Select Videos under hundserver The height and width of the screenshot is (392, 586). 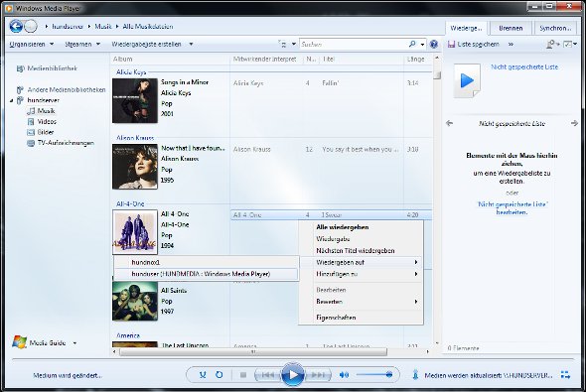[x=47, y=121]
